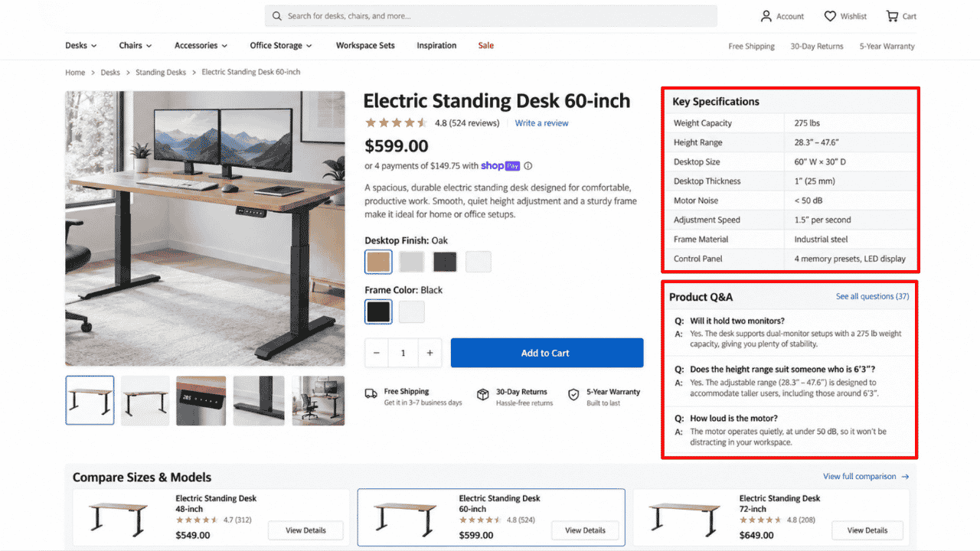
Task: Click the search magnifier icon
Action: [277, 16]
